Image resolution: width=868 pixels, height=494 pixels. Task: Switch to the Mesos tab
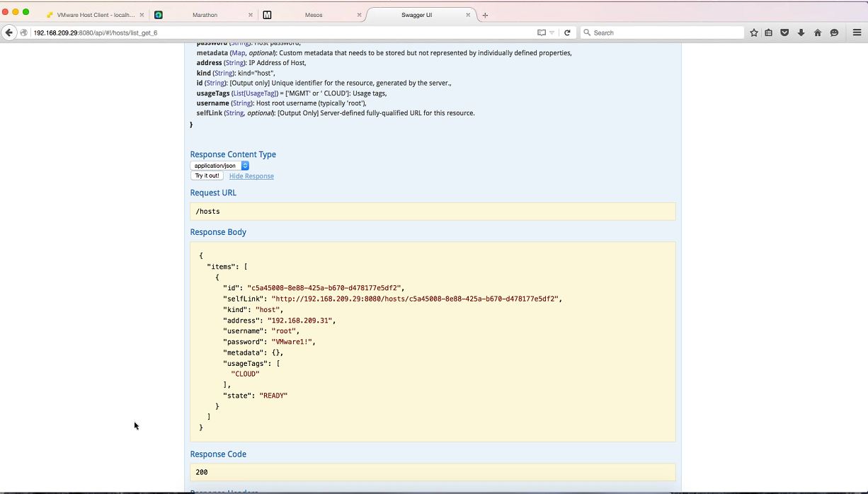pos(313,15)
